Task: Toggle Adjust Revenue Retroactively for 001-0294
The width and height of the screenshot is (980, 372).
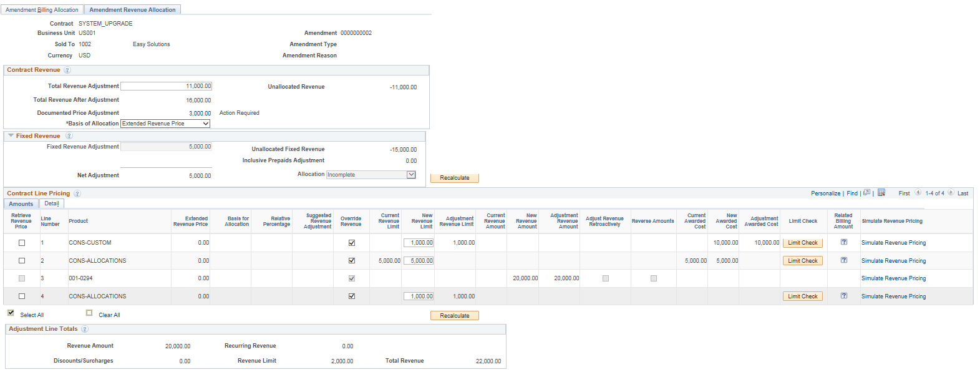Action: pos(606,278)
